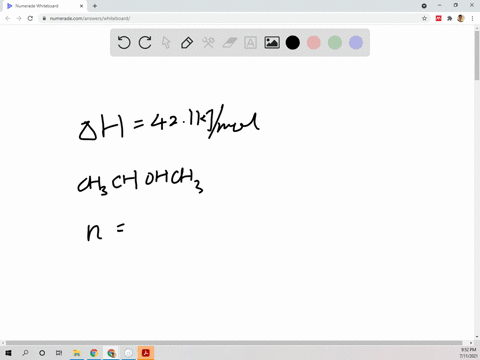
Task: Select the pointer selection tool
Action: point(166,43)
